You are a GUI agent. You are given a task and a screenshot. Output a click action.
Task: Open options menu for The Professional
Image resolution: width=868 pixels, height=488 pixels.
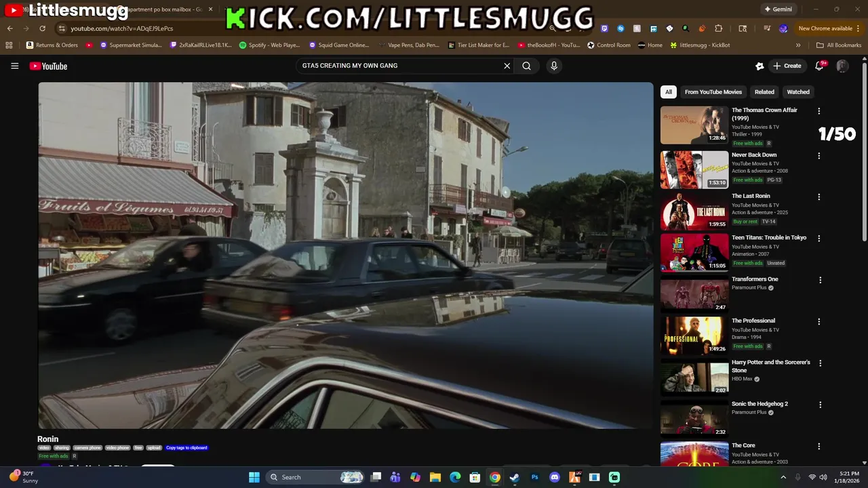coord(819,322)
